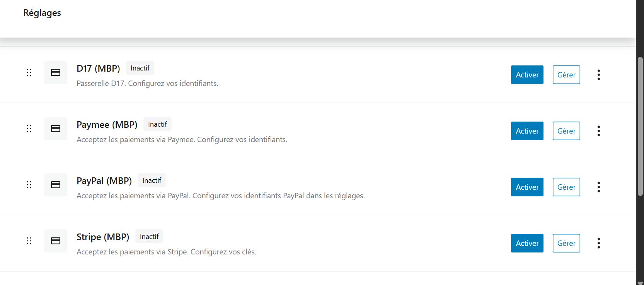Click Gérer for the D17 gateway

pos(566,75)
